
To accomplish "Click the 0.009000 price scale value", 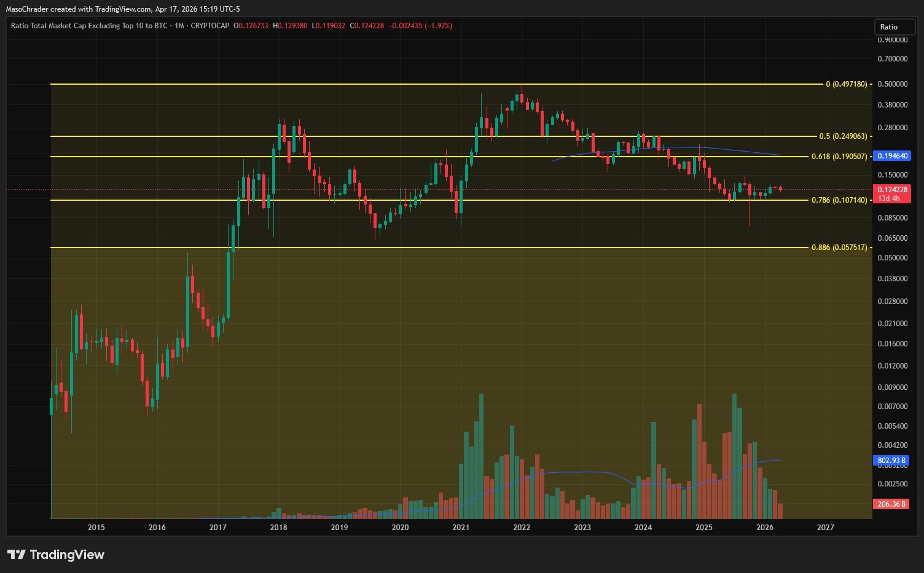I will tap(893, 388).
